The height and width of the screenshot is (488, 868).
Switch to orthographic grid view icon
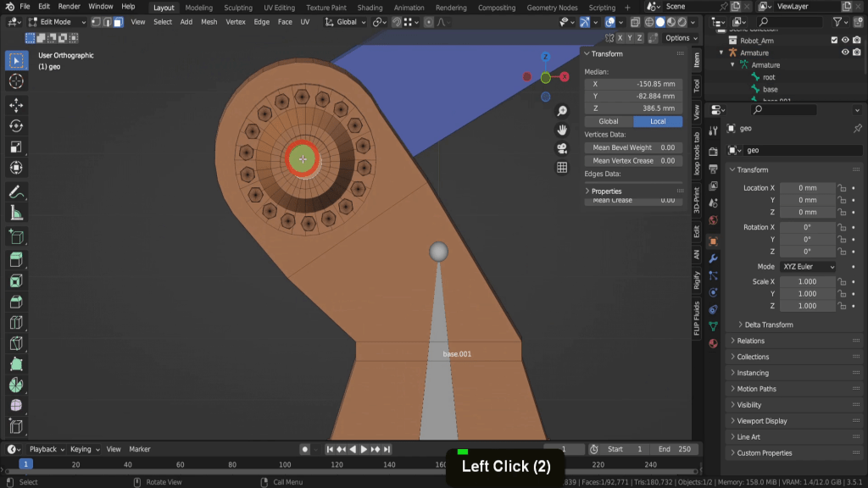click(x=561, y=168)
